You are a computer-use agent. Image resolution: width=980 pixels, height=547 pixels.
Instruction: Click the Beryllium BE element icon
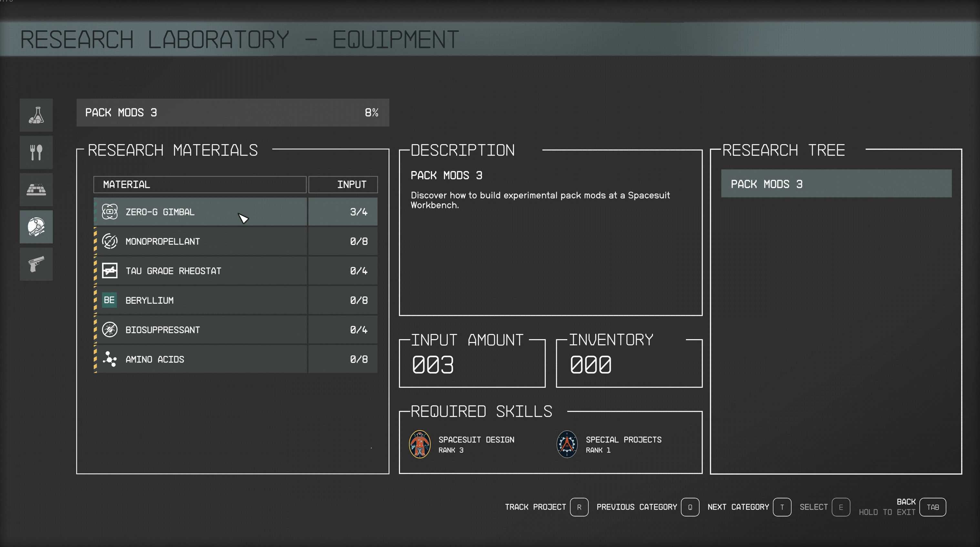(x=109, y=300)
